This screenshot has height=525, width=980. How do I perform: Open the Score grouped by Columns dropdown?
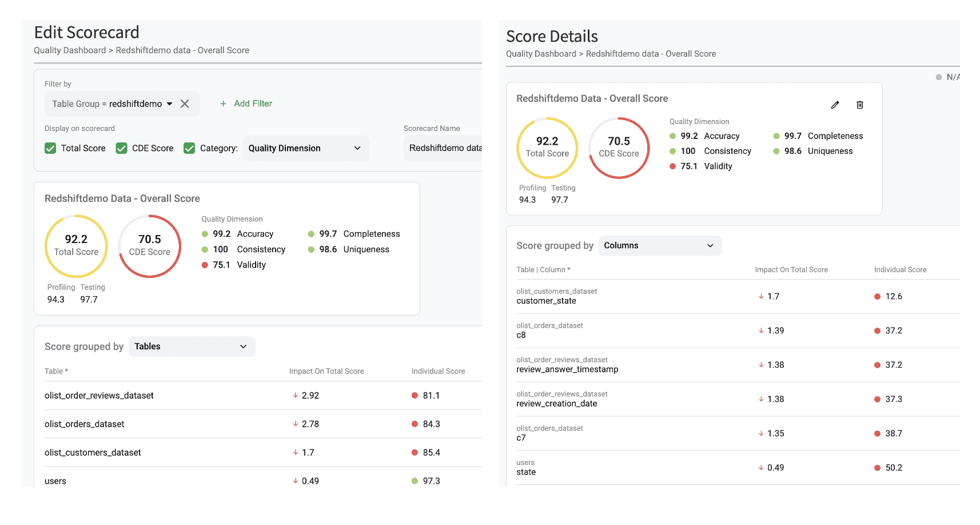(x=660, y=245)
